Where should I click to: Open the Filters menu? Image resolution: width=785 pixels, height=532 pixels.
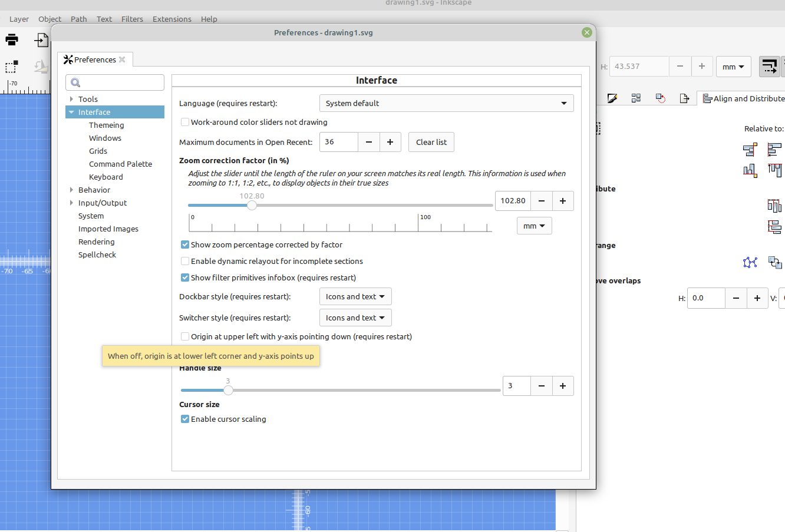tap(132, 19)
